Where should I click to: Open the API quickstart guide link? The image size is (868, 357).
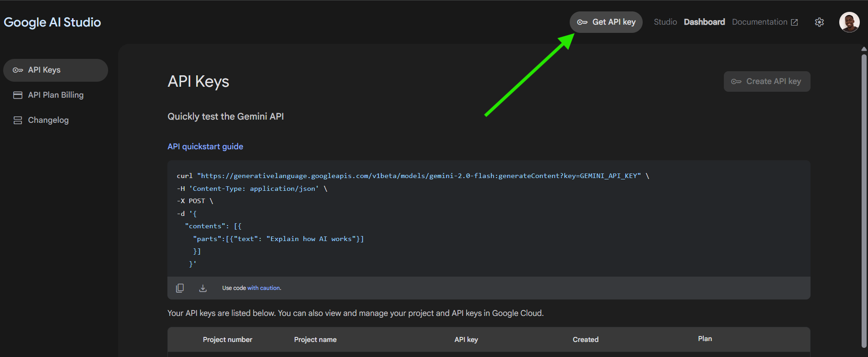coord(205,147)
